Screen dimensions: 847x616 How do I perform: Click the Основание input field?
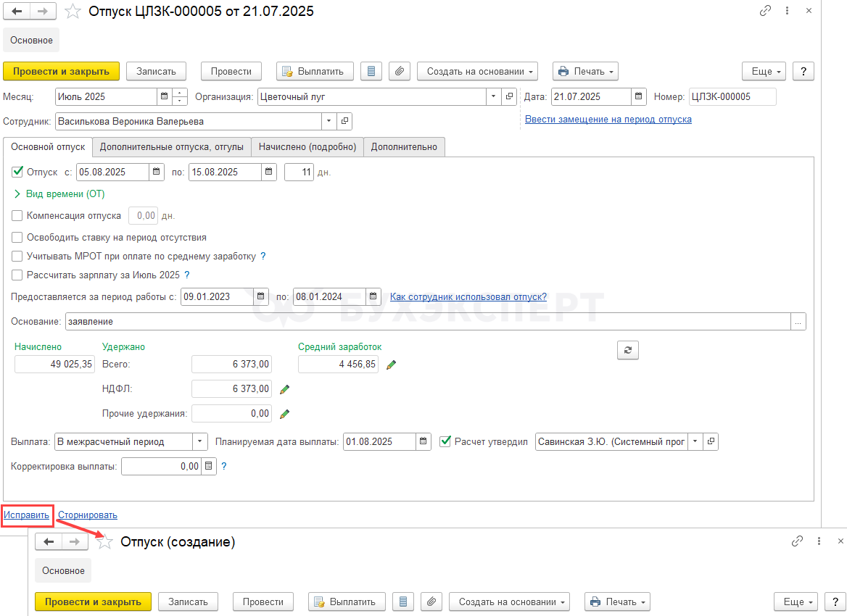(428, 322)
